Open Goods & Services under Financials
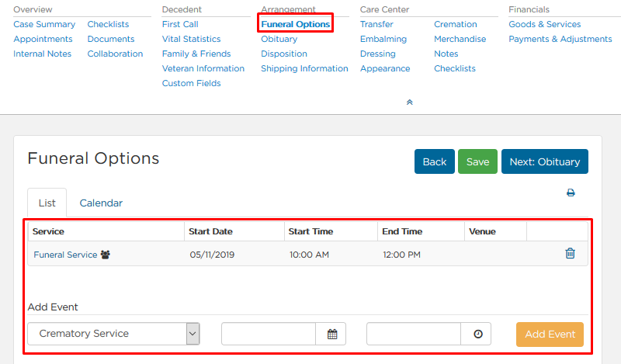Viewport: 621px width, 364px height. pyautogui.click(x=545, y=24)
